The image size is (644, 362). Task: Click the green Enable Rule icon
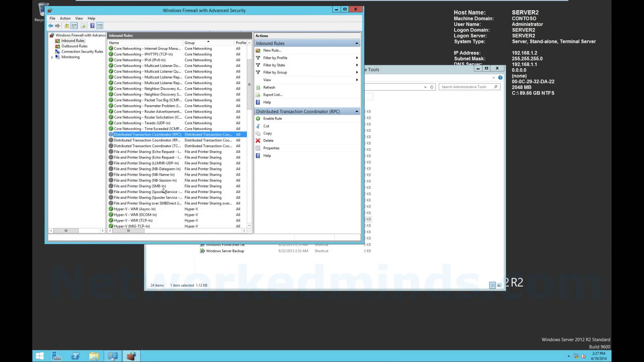(258, 119)
